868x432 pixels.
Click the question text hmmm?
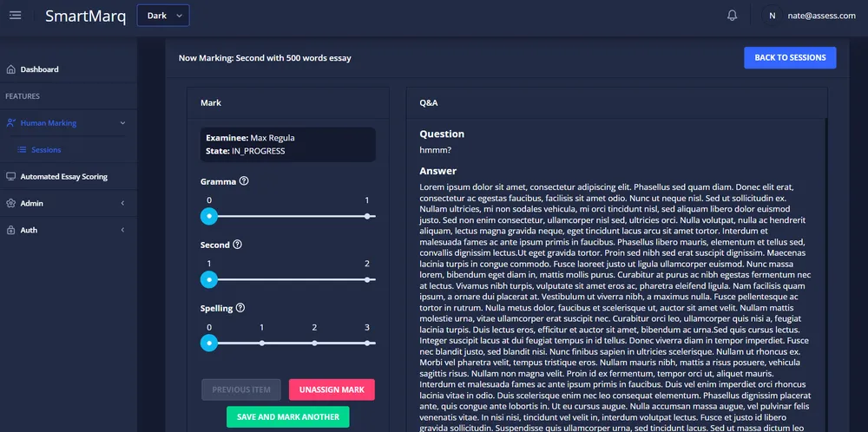click(436, 150)
